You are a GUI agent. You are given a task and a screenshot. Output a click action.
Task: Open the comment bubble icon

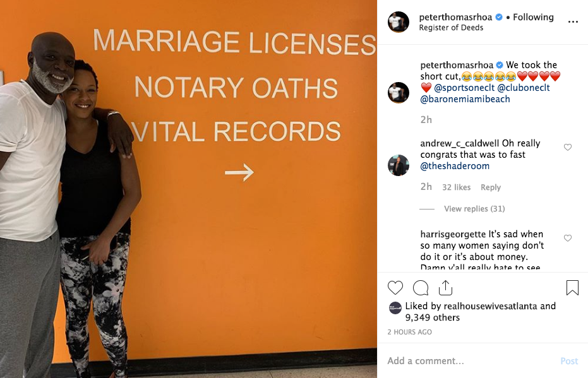421,288
